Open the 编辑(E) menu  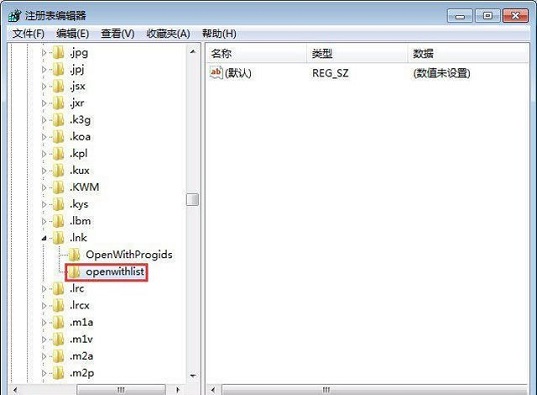(x=73, y=34)
